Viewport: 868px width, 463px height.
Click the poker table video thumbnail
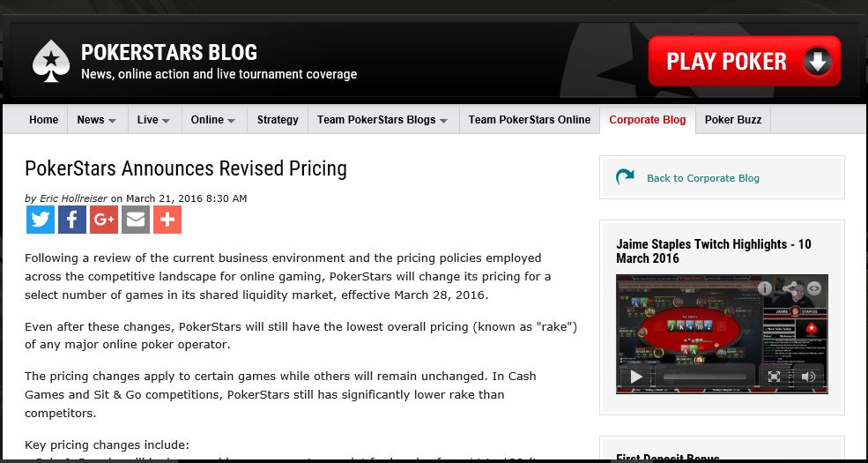722,334
